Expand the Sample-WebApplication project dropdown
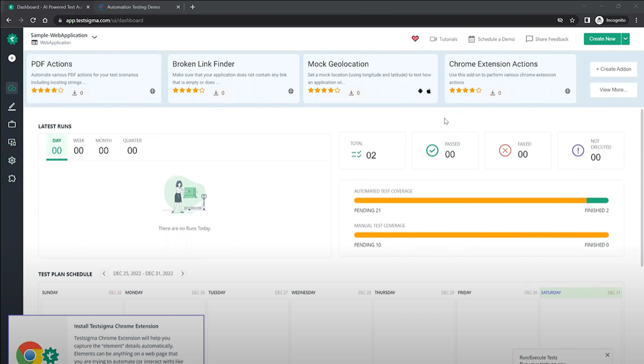Image resolution: width=644 pixels, height=364 pixels. pos(94,37)
